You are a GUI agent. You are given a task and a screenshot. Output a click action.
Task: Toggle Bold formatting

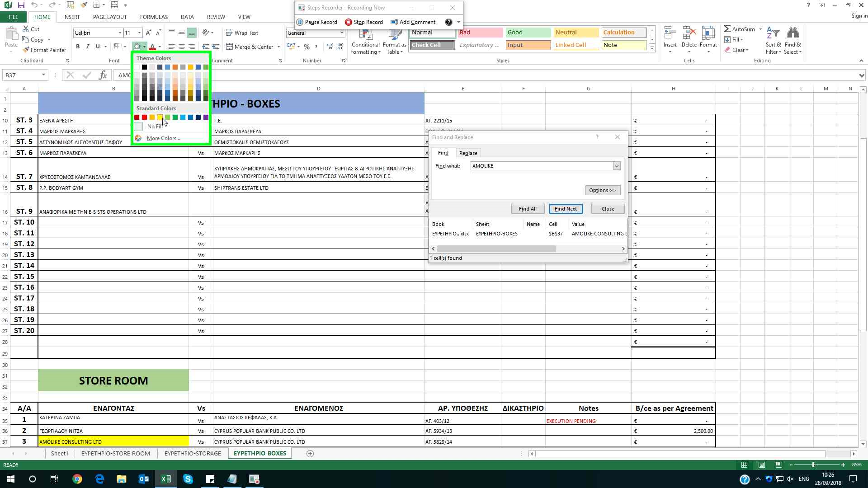(x=78, y=47)
